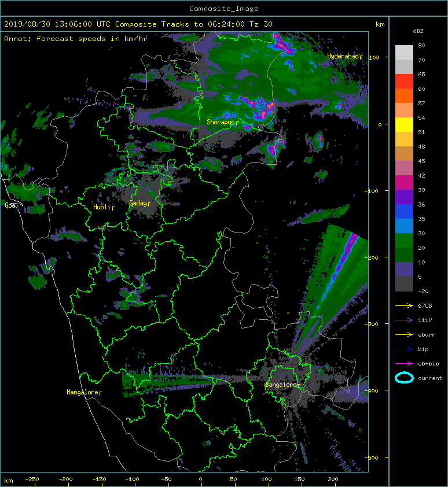Click the -400 tick label on vertical axis
Screen dimensions: 448x487
pyautogui.click(x=371, y=390)
